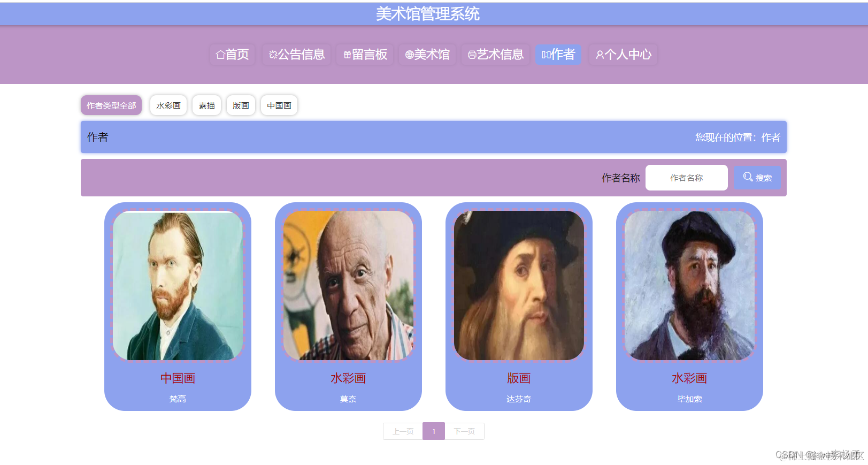Click the gift icon beside 留言板
The image size is (868, 465).
point(347,55)
